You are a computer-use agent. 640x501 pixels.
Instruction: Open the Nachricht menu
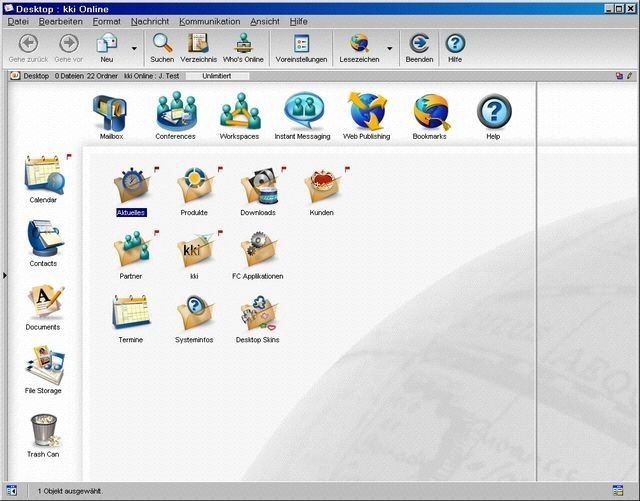(150, 22)
